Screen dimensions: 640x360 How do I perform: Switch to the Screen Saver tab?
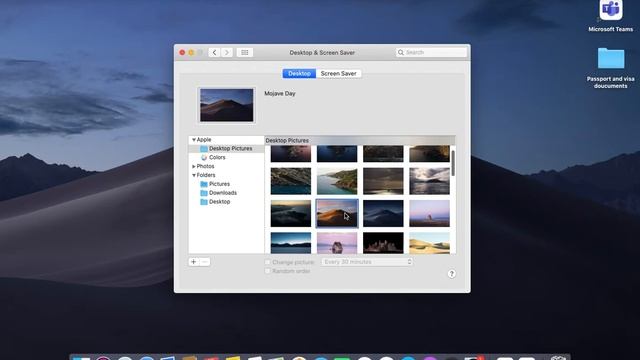338,73
